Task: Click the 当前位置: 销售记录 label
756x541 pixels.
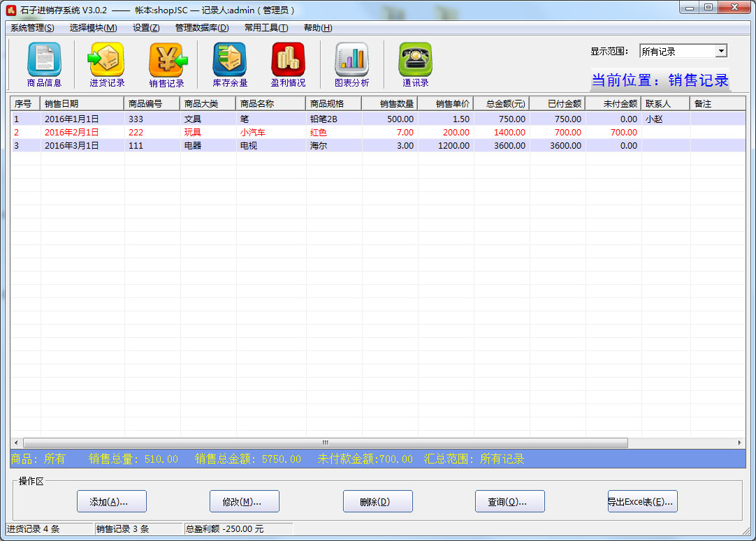Action: pyautogui.click(x=660, y=80)
